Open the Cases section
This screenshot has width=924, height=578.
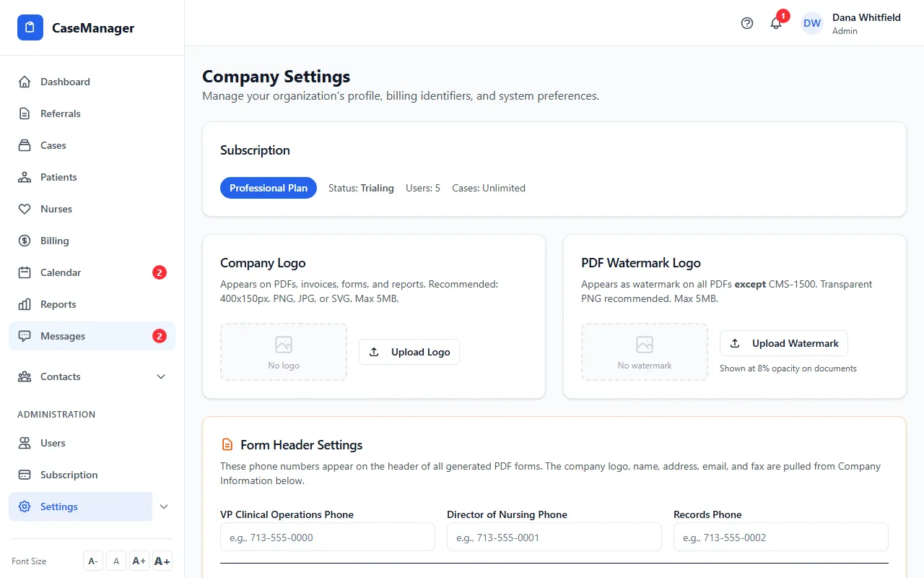point(92,145)
